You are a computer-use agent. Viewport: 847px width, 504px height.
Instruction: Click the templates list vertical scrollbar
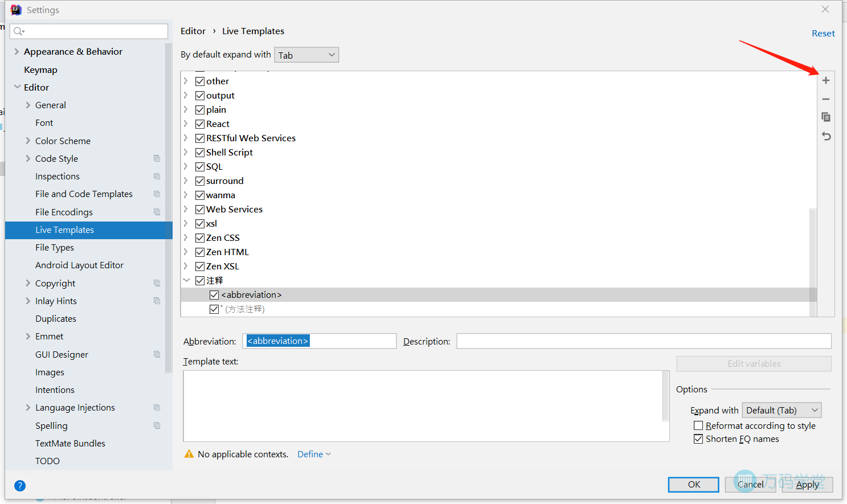click(813, 262)
